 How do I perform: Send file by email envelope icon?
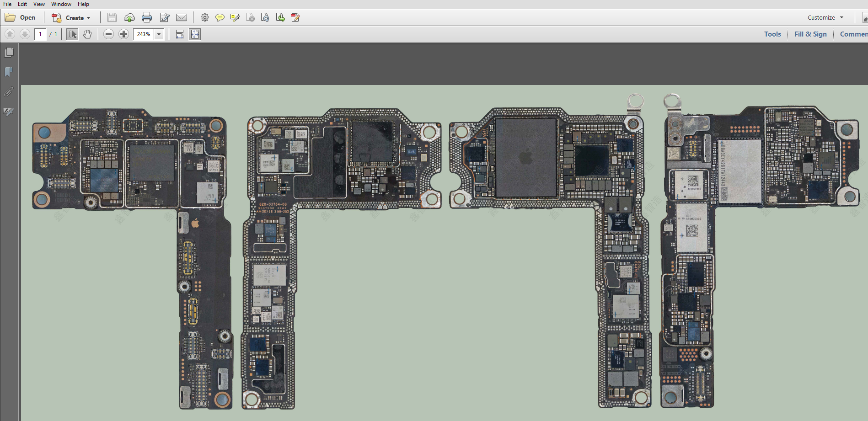click(182, 18)
